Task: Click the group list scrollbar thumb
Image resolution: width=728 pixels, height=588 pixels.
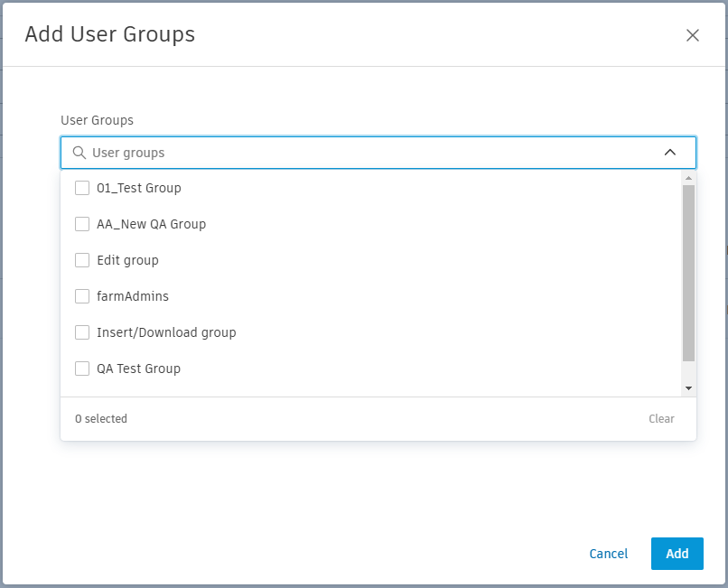Action: coord(688,271)
